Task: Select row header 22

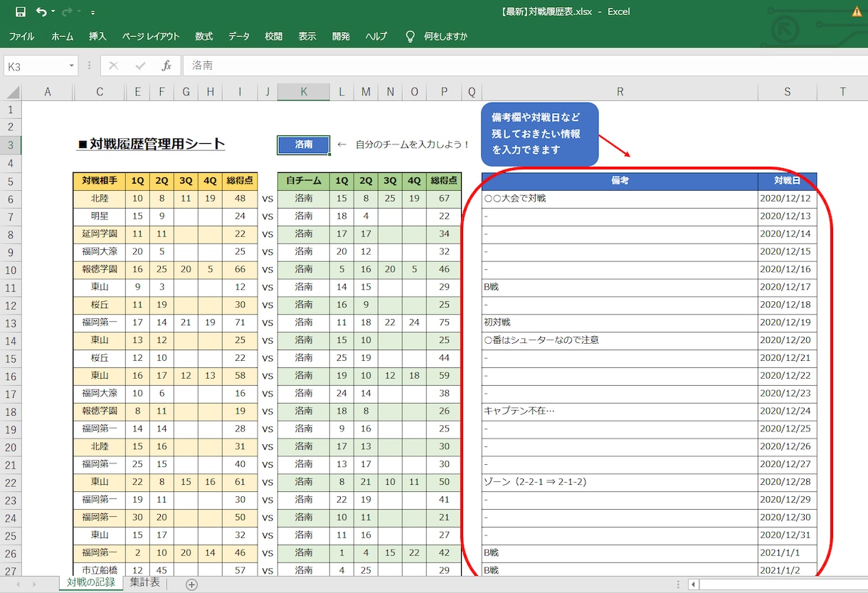Action: pos(11,482)
